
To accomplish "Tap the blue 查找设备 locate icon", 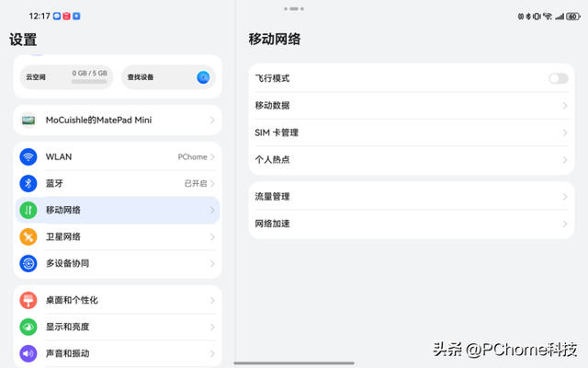I will [203, 77].
